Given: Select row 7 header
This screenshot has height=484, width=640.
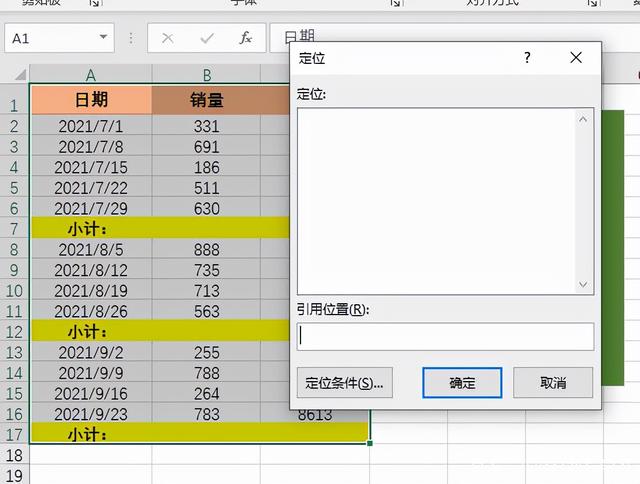Looking at the screenshot, I should (14, 229).
